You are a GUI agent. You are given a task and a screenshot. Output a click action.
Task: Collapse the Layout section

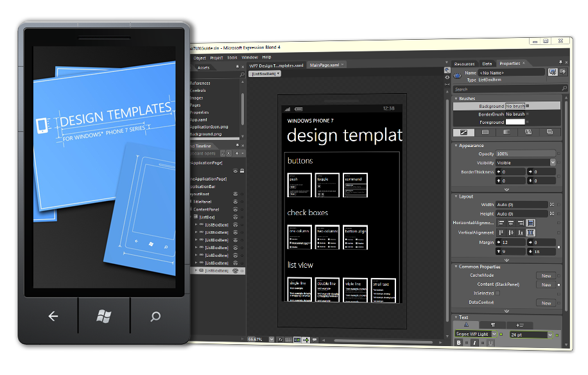(x=456, y=196)
